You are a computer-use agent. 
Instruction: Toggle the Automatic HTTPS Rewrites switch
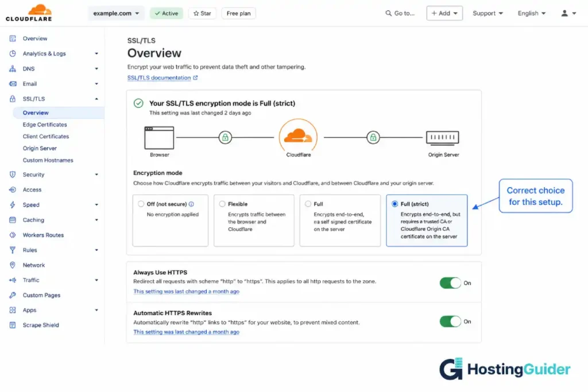[450, 321]
